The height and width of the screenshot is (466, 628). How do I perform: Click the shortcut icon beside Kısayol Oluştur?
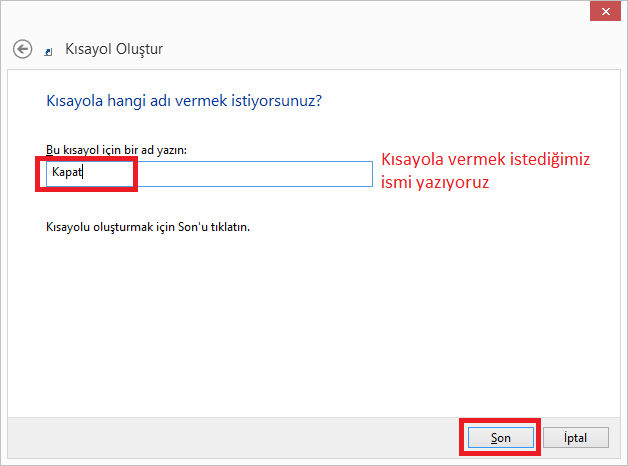tap(49, 50)
